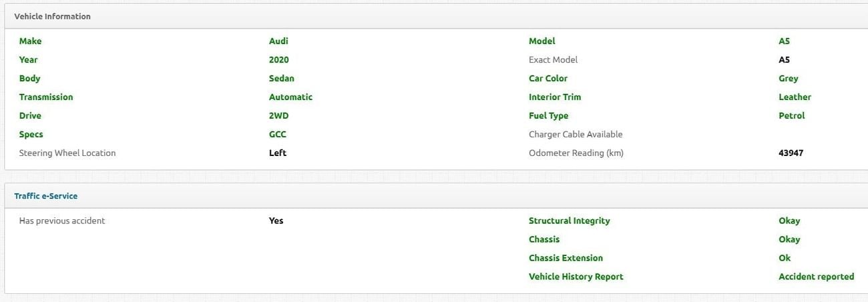The height and width of the screenshot is (302, 868).
Task: Select the Audi make value
Action: (x=278, y=41)
